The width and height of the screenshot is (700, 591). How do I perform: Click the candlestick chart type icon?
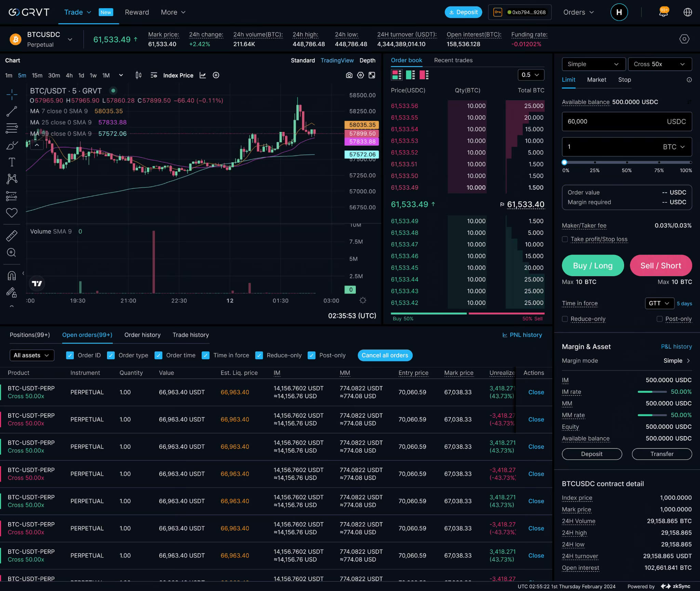pyautogui.click(x=138, y=75)
